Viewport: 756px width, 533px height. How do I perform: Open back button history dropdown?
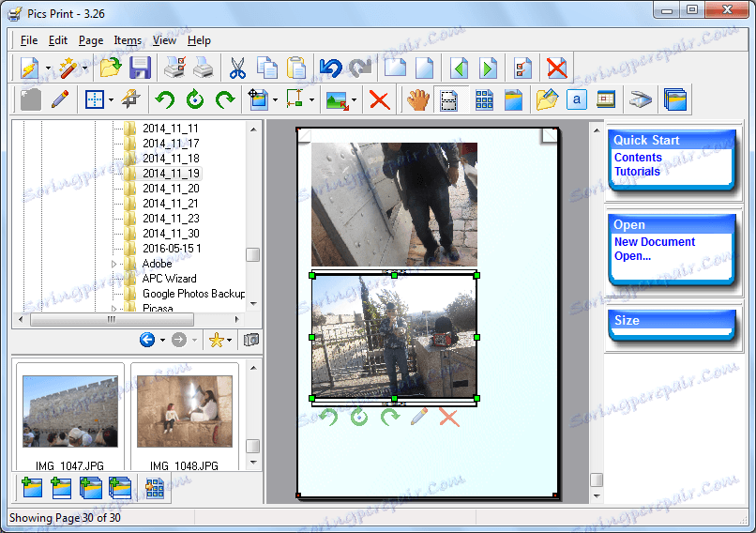pyautogui.click(x=162, y=341)
